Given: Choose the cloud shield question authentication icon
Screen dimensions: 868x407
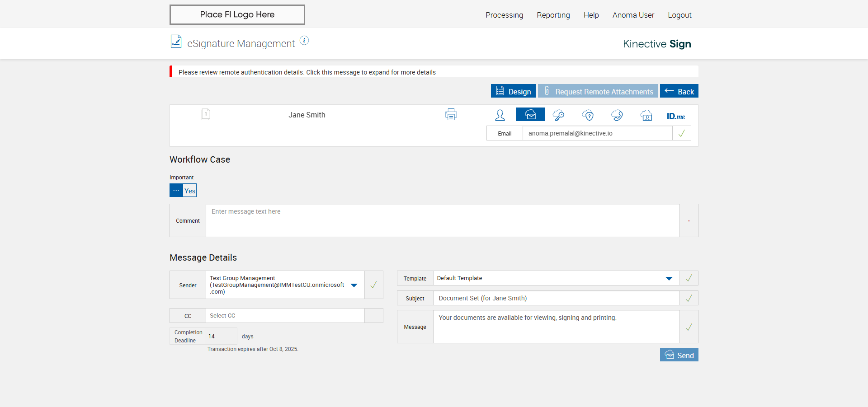Looking at the screenshot, I should tap(588, 115).
